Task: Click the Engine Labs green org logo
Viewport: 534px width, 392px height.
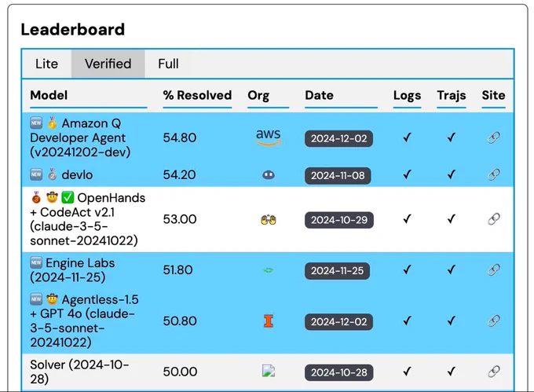Action: pyautogui.click(x=268, y=270)
